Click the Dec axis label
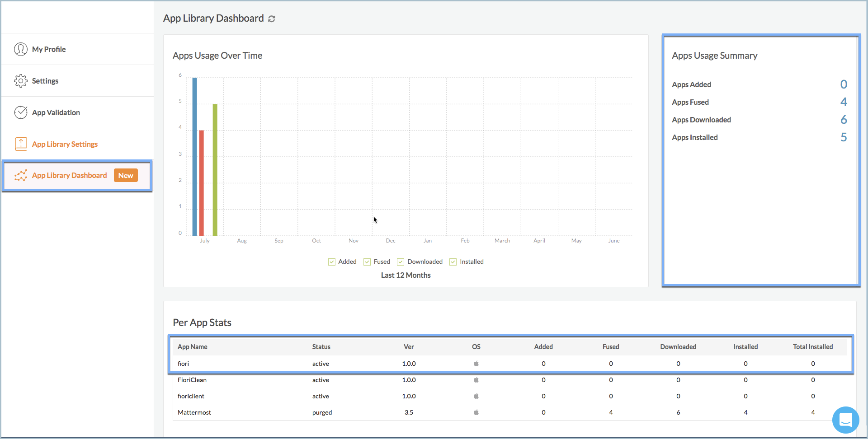868x439 pixels. point(391,241)
